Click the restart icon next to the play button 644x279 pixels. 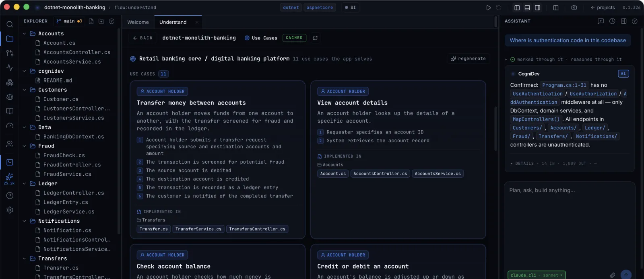[499, 8]
